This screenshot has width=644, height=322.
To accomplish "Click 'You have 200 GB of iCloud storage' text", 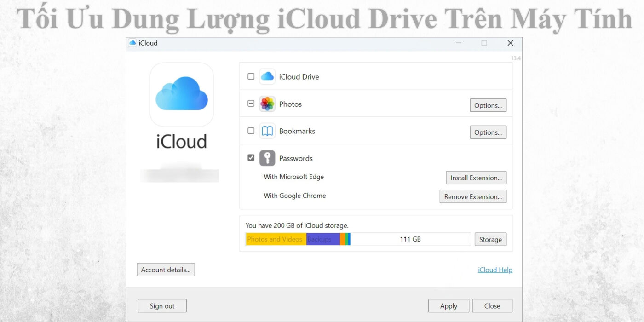I will point(297,226).
